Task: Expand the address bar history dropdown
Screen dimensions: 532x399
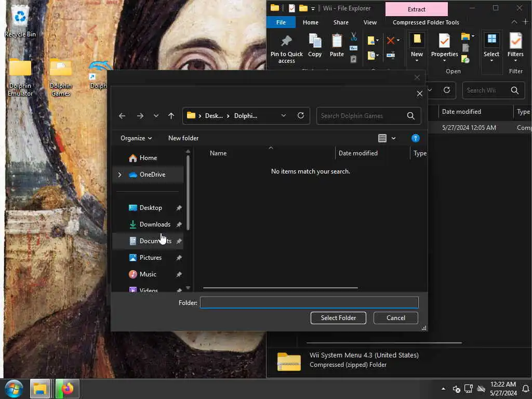Action: click(283, 116)
